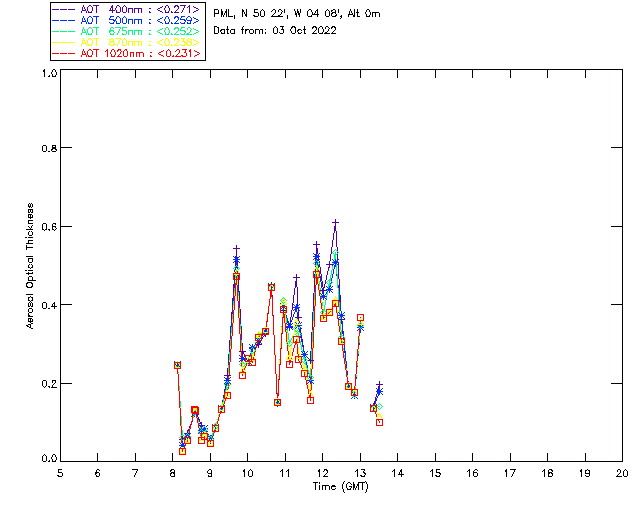This screenshot has height=512, width=640.
Task: Click the y-axis tick label '0.2'
Action: click(x=49, y=384)
